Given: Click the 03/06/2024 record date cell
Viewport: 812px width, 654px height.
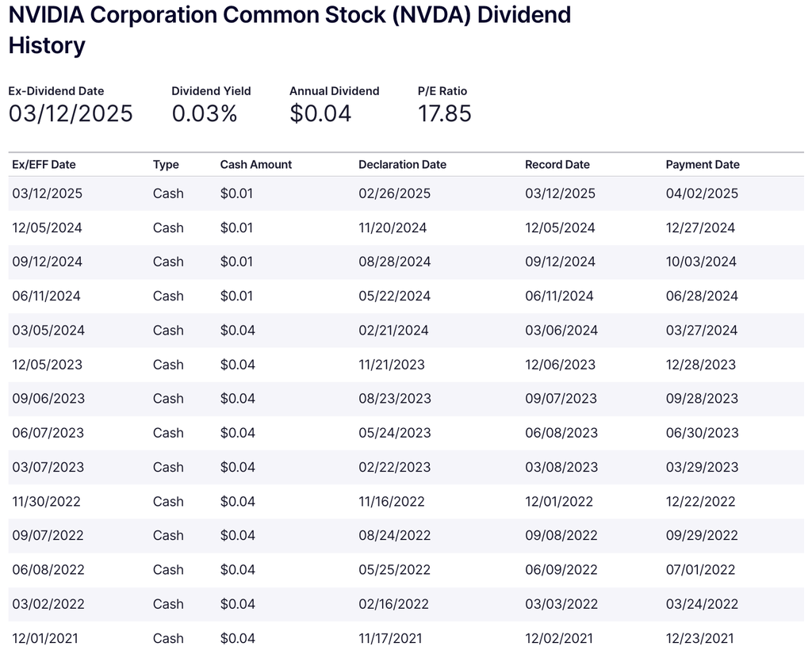Looking at the screenshot, I should click(x=560, y=331).
